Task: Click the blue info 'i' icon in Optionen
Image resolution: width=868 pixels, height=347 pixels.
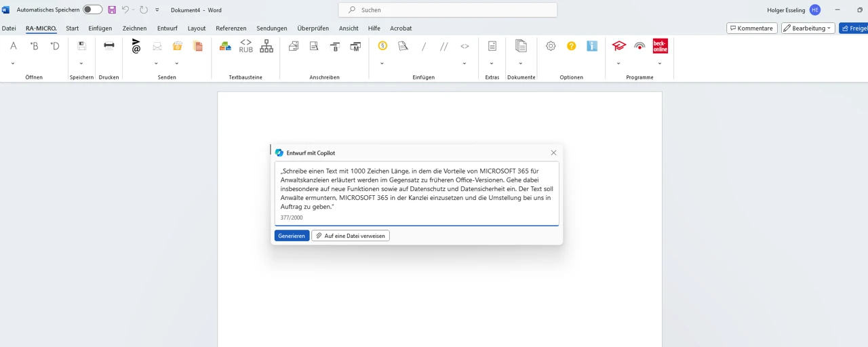Action: click(592, 46)
